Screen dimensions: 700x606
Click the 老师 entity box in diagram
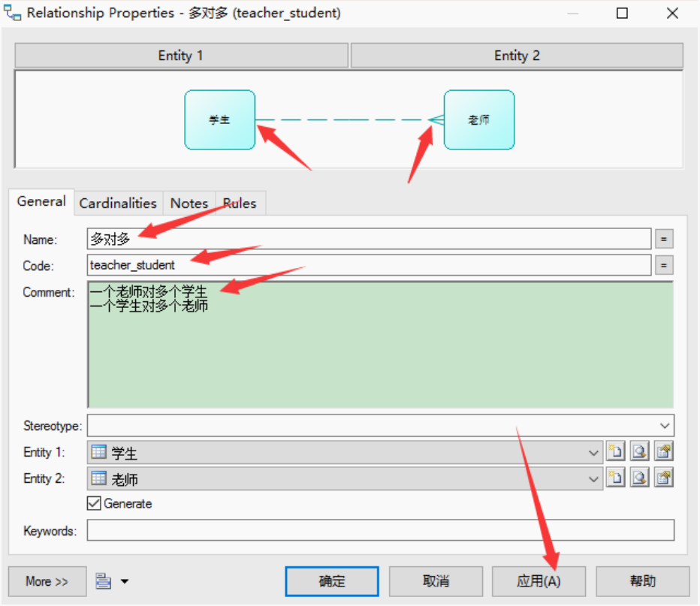point(479,119)
